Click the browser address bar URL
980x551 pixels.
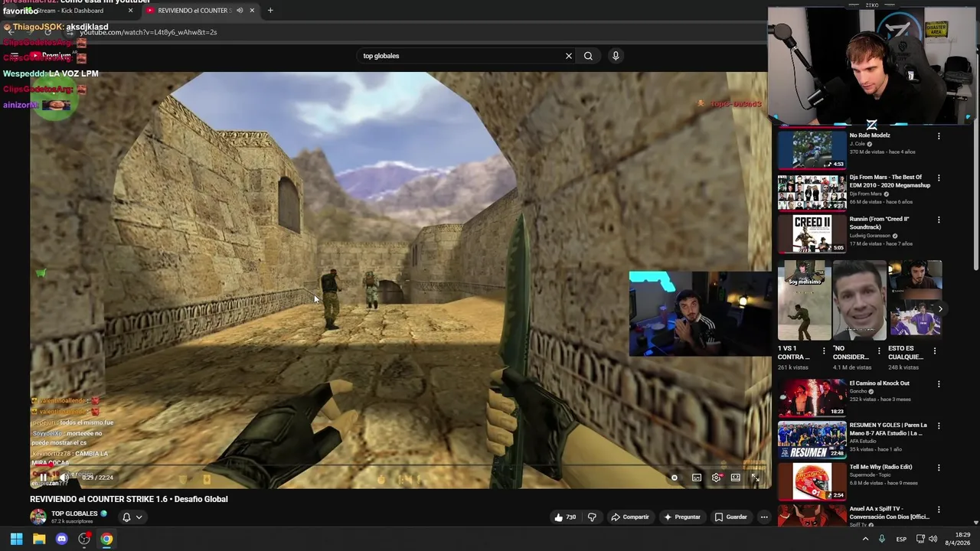click(148, 32)
